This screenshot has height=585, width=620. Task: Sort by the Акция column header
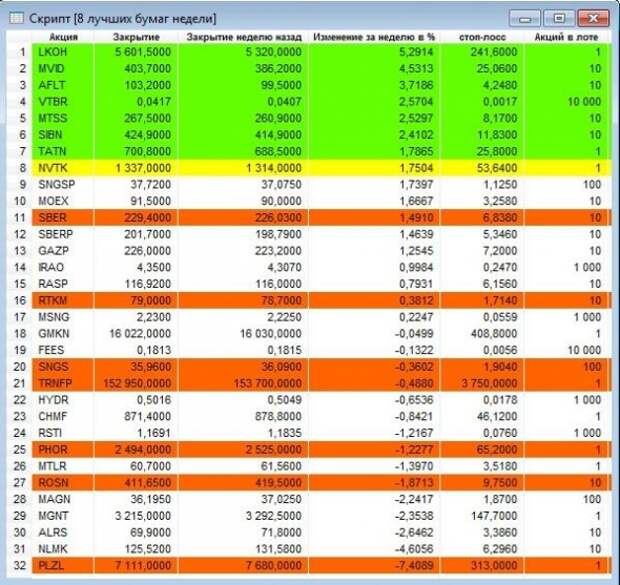[63, 37]
